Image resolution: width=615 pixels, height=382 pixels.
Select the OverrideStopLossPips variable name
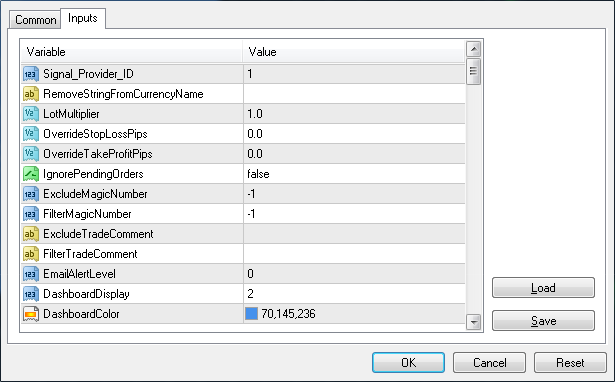[95, 134]
